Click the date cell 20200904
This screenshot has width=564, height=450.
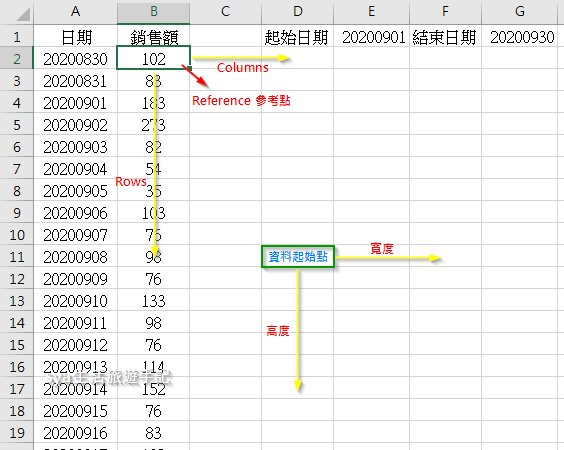click(x=76, y=169)
